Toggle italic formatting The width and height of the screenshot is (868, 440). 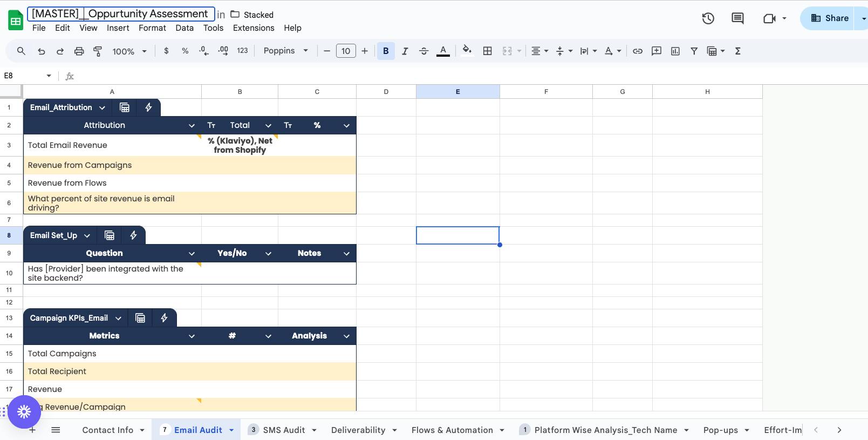coord(405,51)
